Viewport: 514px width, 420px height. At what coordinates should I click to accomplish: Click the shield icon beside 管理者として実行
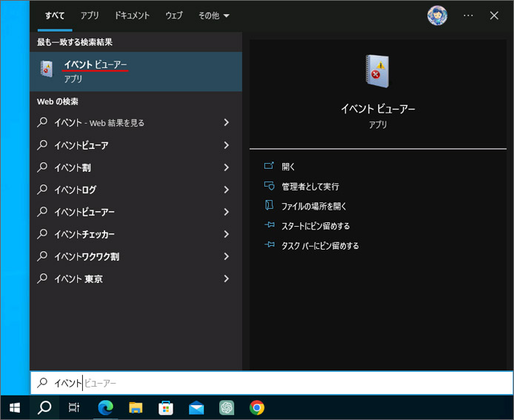tap(269, 186)
